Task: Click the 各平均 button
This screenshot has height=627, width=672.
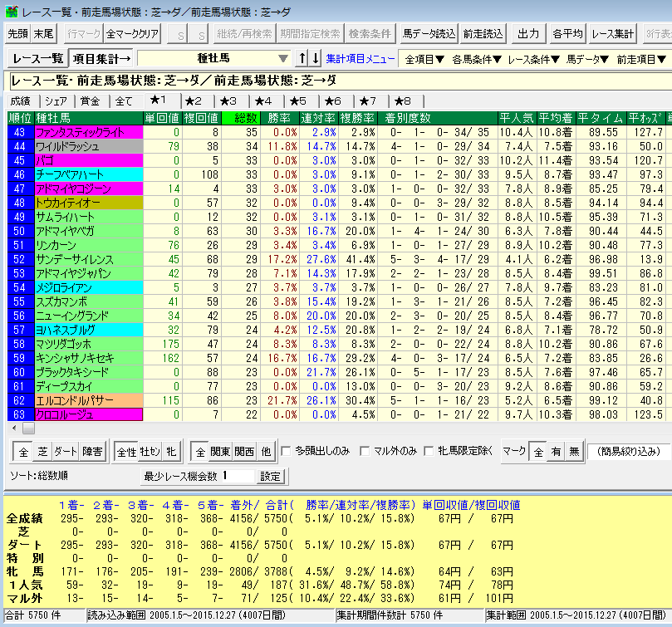Action: click(x=567, y=33)
